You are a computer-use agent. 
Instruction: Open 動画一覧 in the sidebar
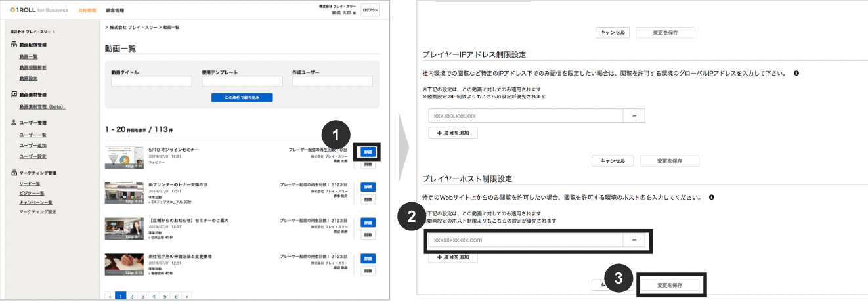[x=29, y=57]
